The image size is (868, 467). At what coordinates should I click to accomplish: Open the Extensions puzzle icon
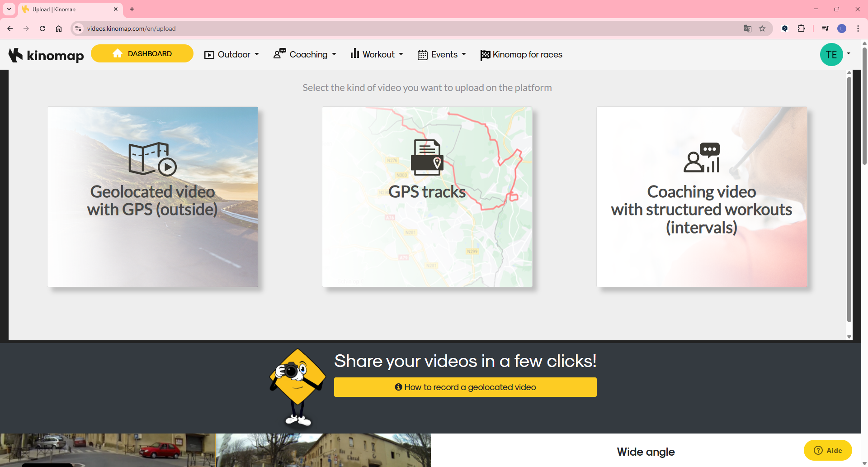click(x=801, y=29)
